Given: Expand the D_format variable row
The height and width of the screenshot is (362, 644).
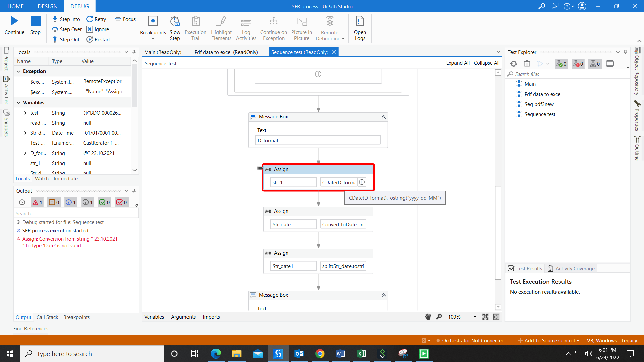Looking at the screenshot, I should click(x=25, y=153).
